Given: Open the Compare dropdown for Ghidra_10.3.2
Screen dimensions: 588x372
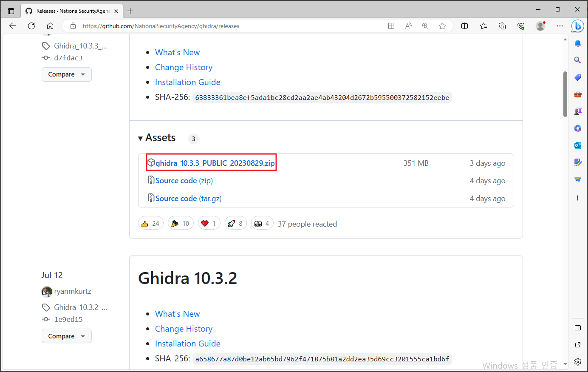Looking at the screenshot, I should click(x=67, y=336).
